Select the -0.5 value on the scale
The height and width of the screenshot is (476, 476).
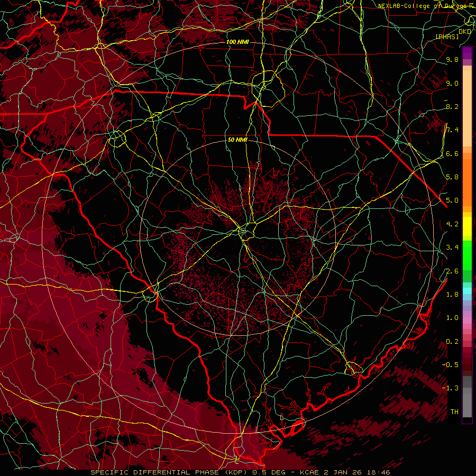pyautogui.click(x=450, y=365)
